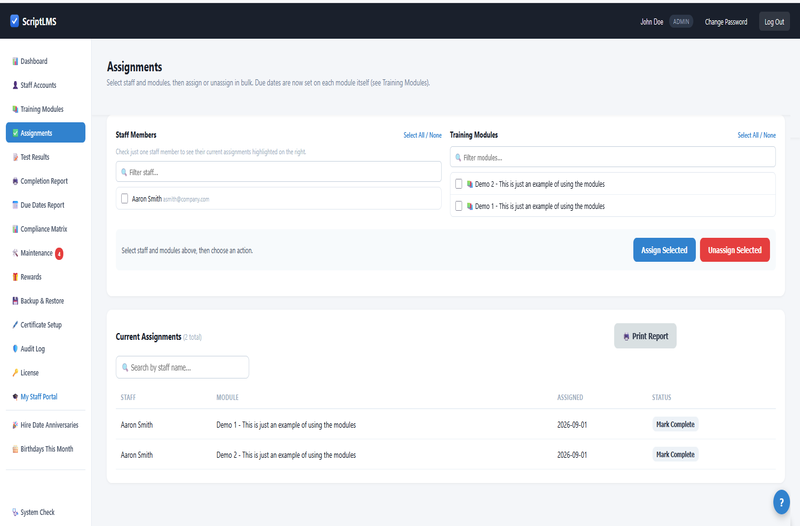Click the Certificate Setup pen icon
The height and width of the screenshot is (526, 800).
point(15,325)
